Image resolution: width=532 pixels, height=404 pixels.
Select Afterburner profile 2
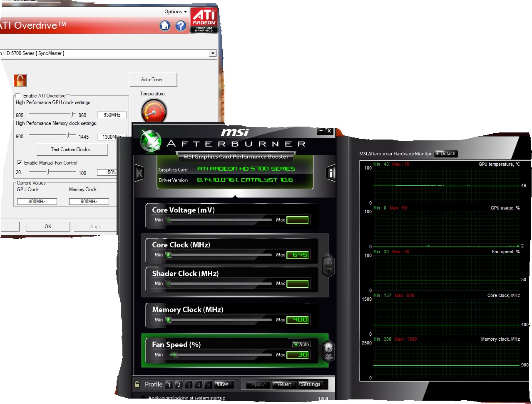(x=179, y=384)
